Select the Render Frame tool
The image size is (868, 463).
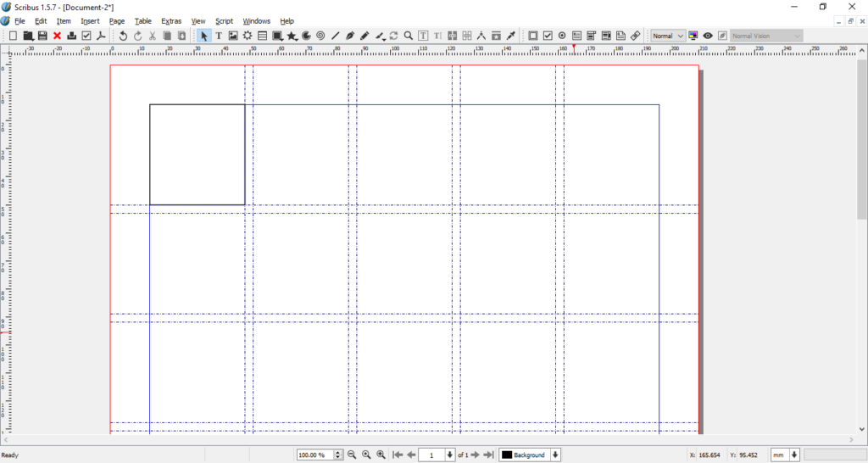click(x=248, y=36)
